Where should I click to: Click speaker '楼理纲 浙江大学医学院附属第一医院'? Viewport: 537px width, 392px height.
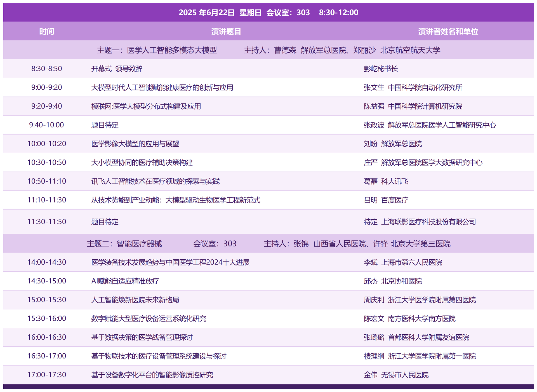click(420, 356)
